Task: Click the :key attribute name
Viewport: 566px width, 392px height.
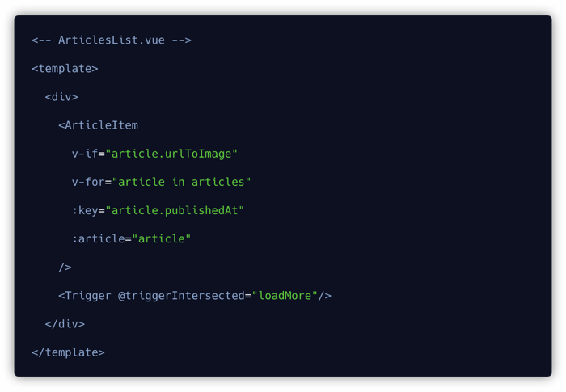Action: [85, 210]
